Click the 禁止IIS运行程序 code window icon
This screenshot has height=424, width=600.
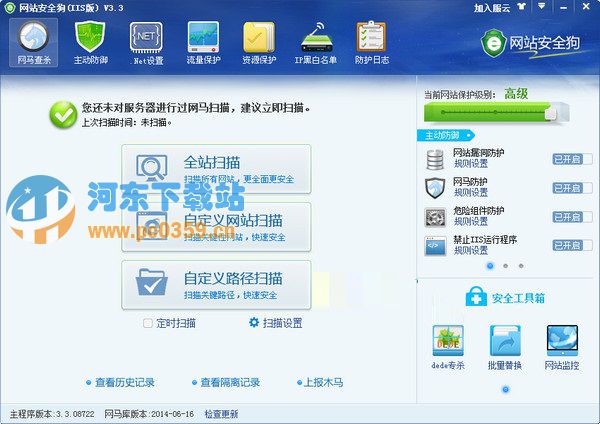[x=435, y=246]
